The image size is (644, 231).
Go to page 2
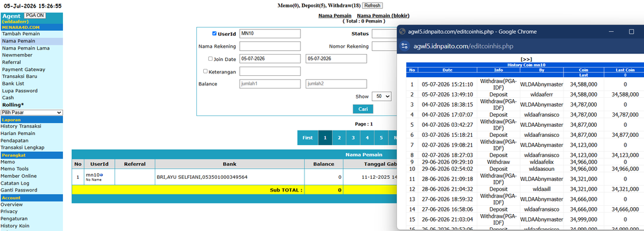(339, 137)
